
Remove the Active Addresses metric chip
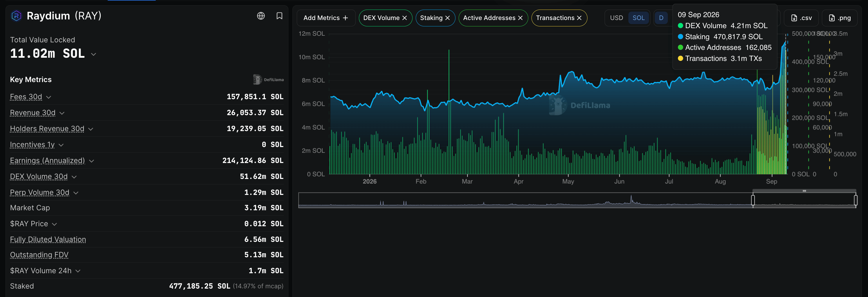[x=520, y=18]
